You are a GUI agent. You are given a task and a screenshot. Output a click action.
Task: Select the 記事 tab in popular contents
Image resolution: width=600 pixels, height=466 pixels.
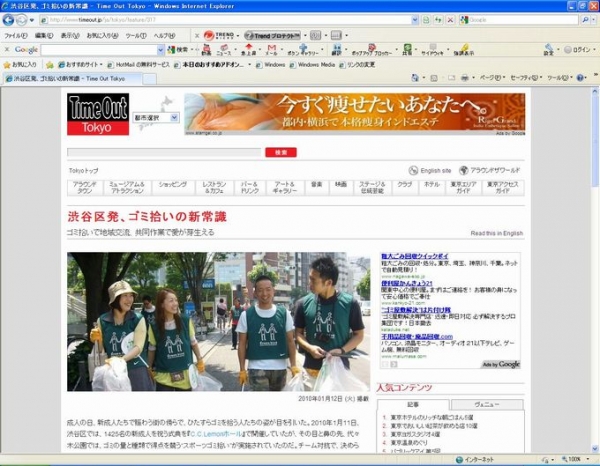[x=413, y=404]
